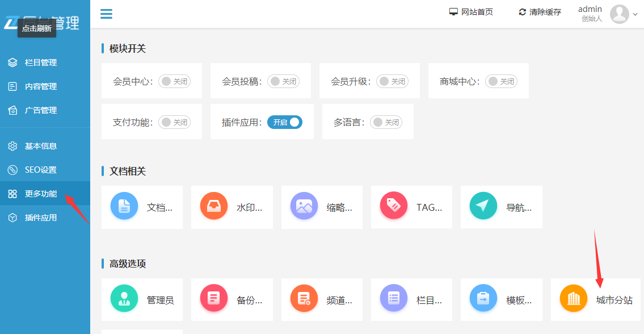Disable the 插件应用 plugin toggle
The image size is (644, 334).
285,122
